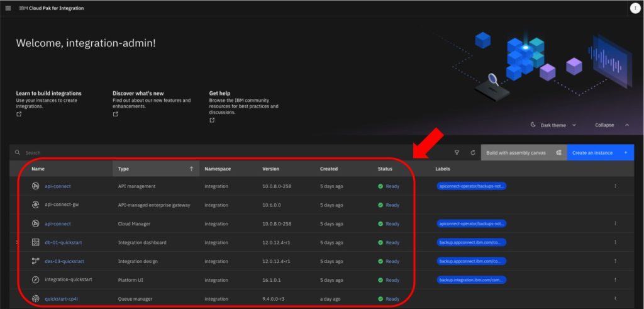Open external link under Discover what's new

(116, 115)
